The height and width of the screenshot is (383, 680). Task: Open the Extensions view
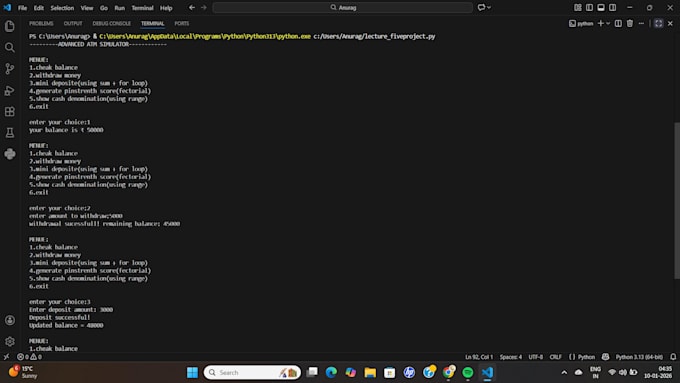pyautogui.click(x=10, y=111)
